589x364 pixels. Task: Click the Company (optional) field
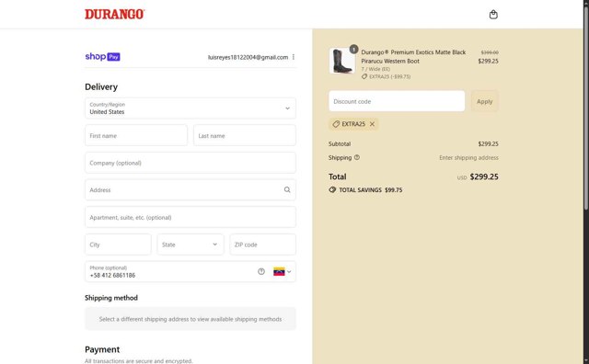pos(191,163)
